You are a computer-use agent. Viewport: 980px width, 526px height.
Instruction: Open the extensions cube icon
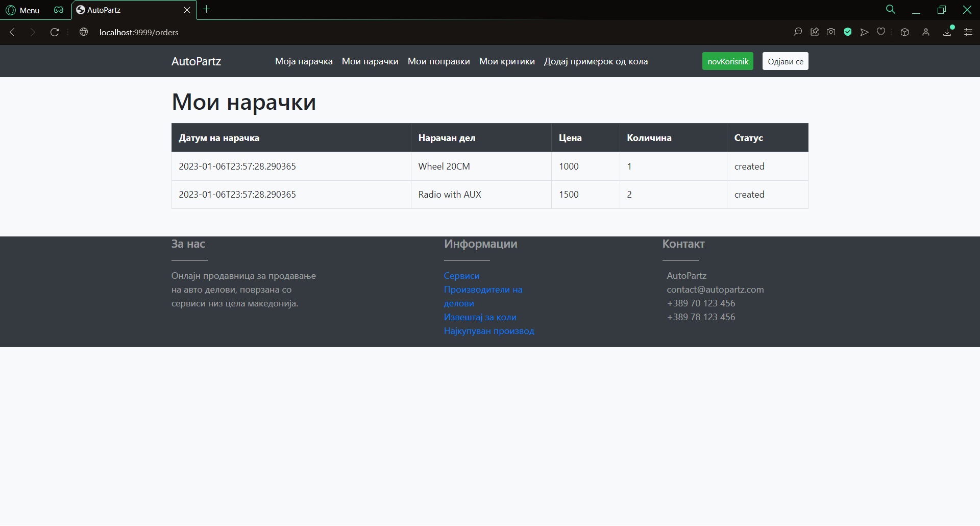pyautogui.click(x=904, y=32)
